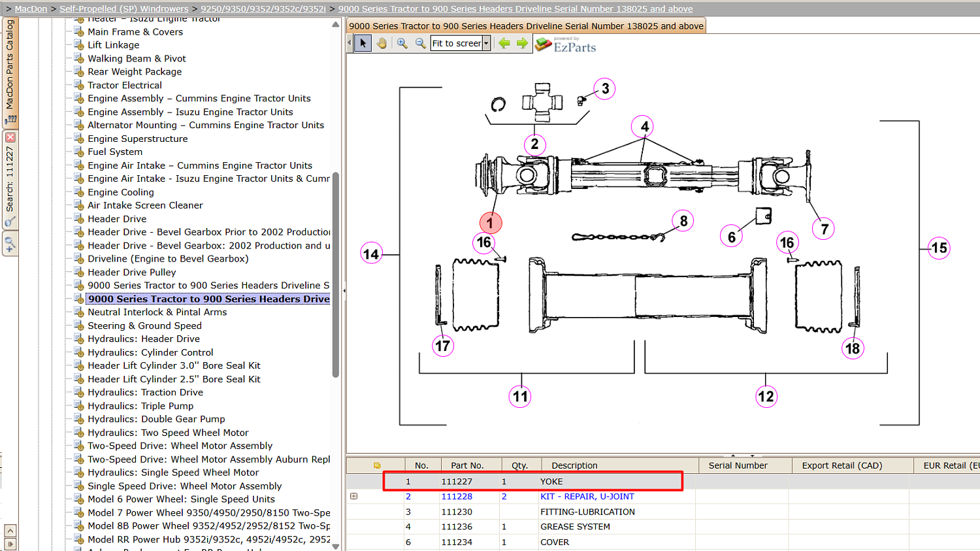The height and width of the screenshot is (551, 980).
Task: Activate the hand pan tool
Action: 382,43
